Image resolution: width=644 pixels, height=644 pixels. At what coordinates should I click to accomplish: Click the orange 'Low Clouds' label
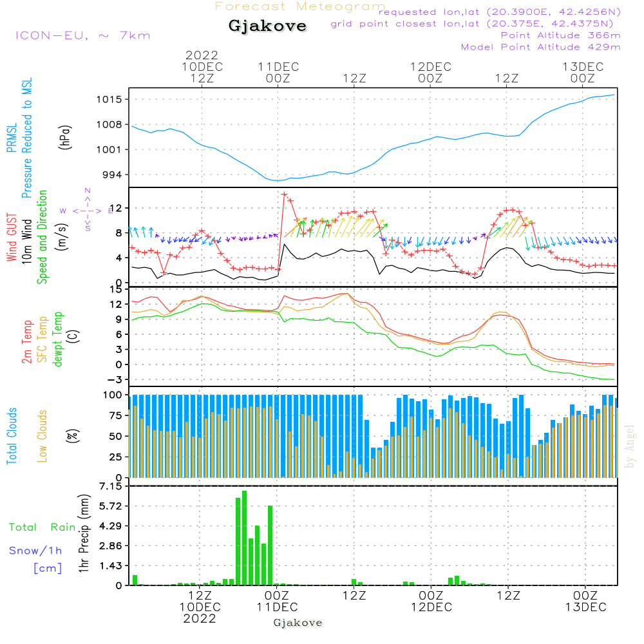pyautogui.click(x=43, y=436)
